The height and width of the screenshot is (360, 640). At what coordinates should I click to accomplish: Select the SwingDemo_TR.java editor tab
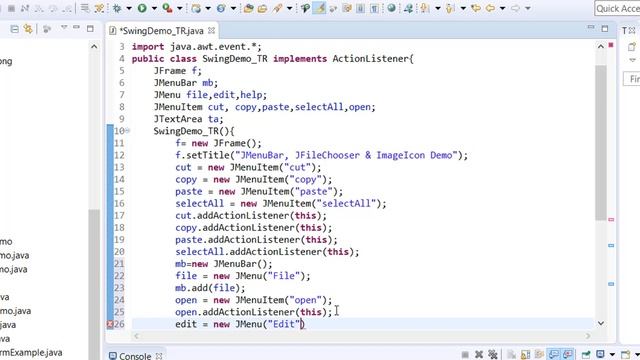point(161,31)
